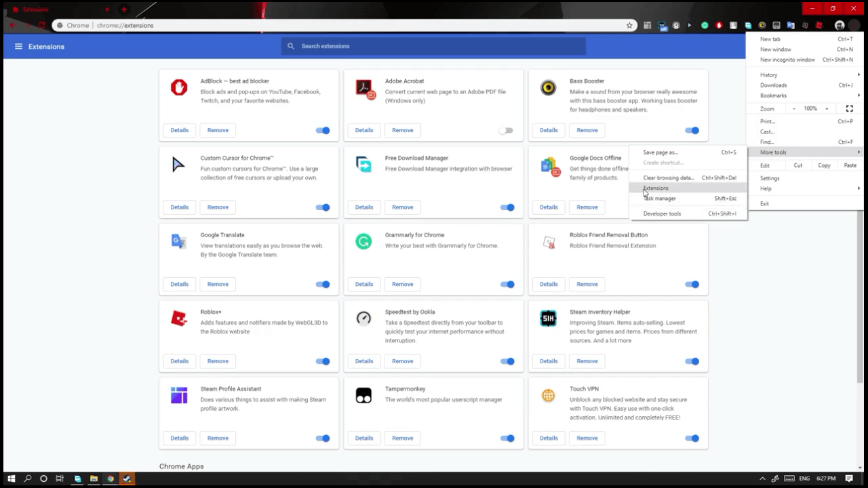This screenshot has height=488, width=868.
Task: Open the Extensions hamburger main menu
Action: pos(18,46)
